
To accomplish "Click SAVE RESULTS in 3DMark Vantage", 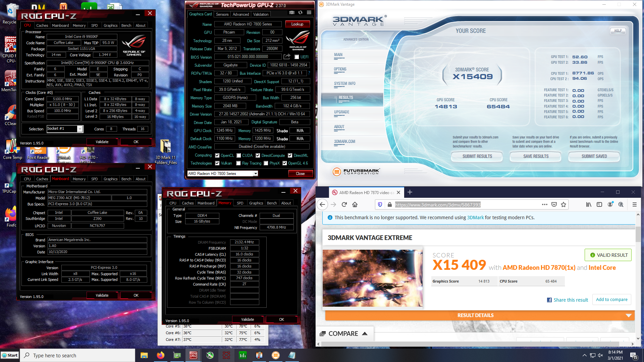I will tap(536, 157).
